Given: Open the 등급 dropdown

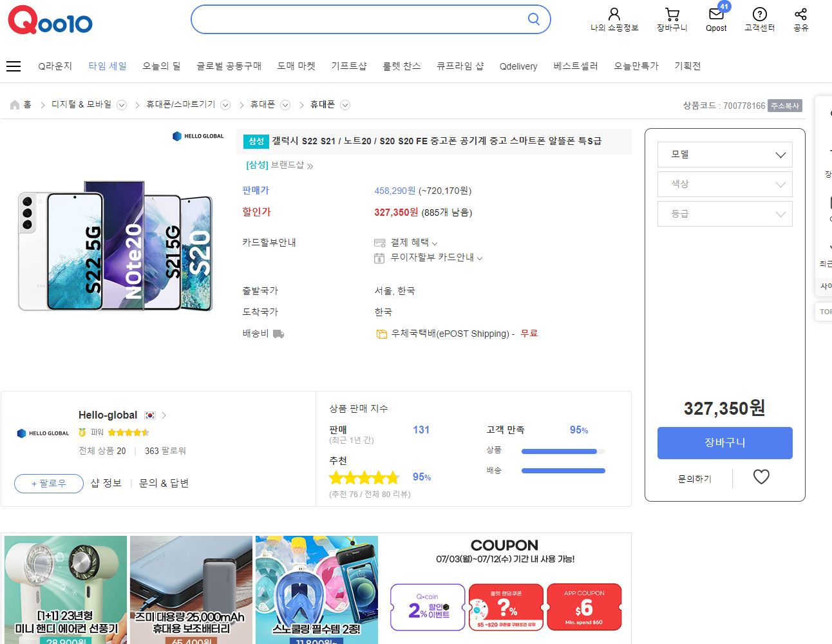Looking at the screenshot, I should tap(725, 214).
